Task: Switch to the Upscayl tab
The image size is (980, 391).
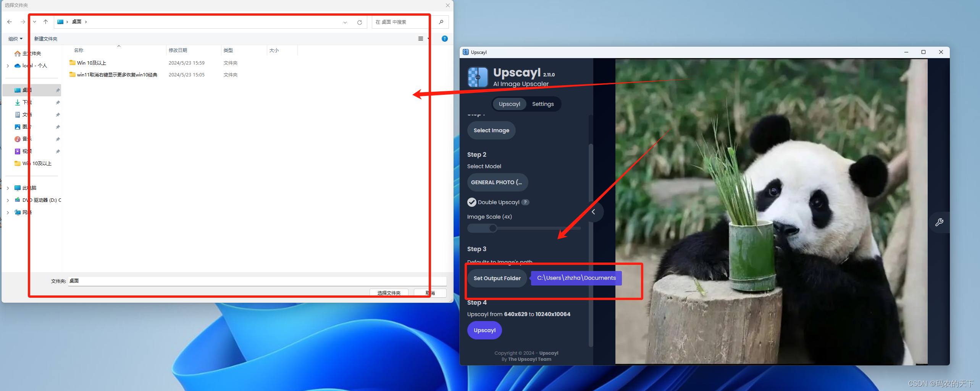Action: point(509,104)
